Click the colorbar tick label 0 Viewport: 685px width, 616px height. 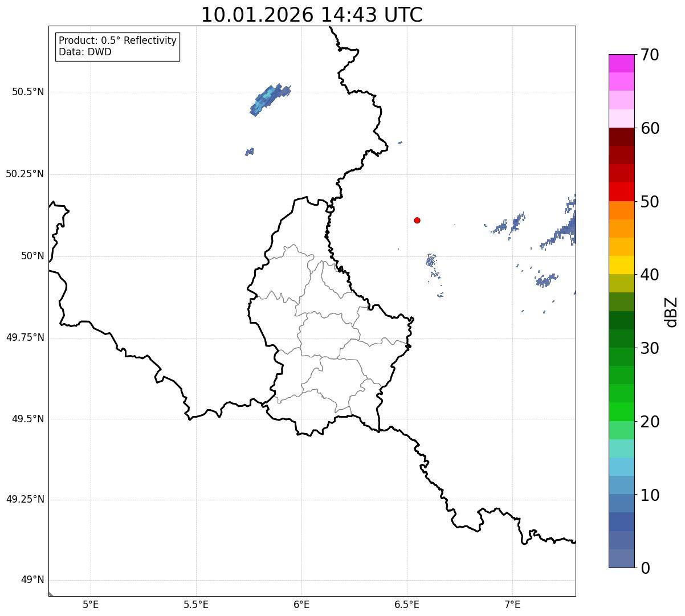click(645, 568)
